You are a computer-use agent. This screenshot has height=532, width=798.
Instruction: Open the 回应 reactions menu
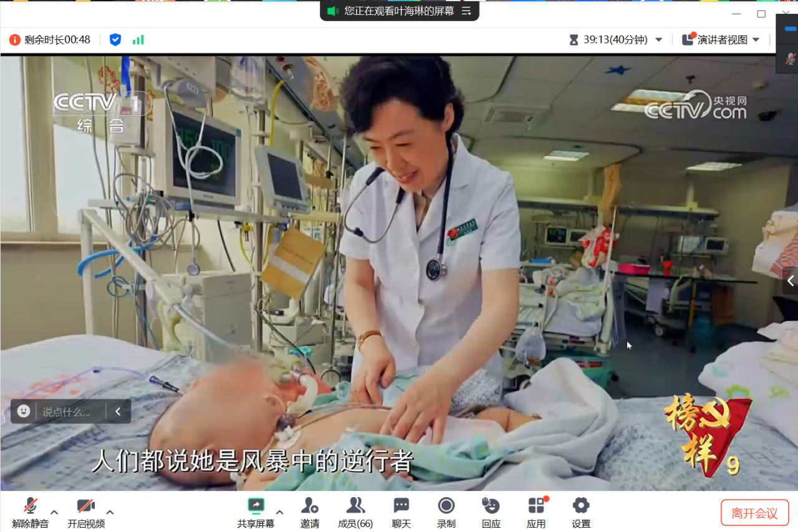pyautogui.click(x=491, y=506)
